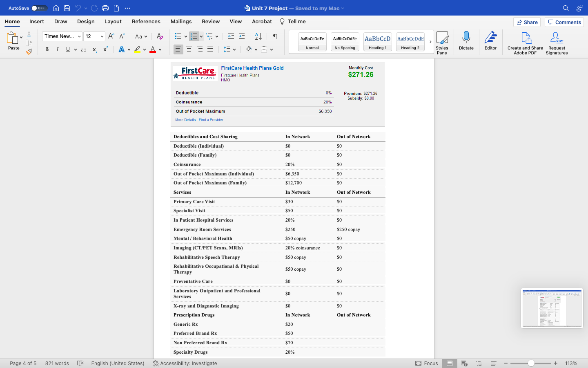Image resolution: width=588 pixels, height=368 pixels.
Task: Click the bulleted list icon
Action: pyautogui.click(x=178, y=36)
